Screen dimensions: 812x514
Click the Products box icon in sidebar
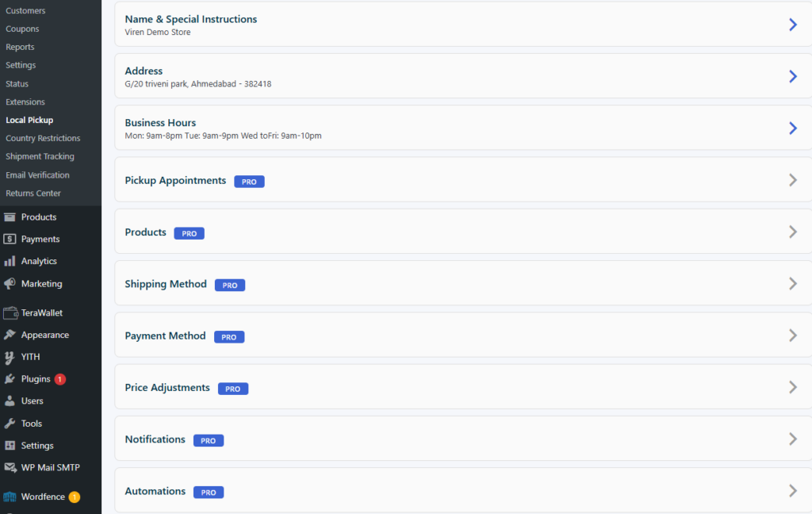[x=10, y=217]
